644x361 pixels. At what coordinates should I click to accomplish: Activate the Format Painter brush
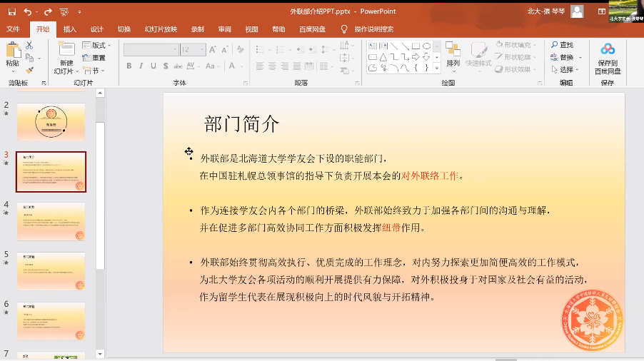tap(29, 71)
